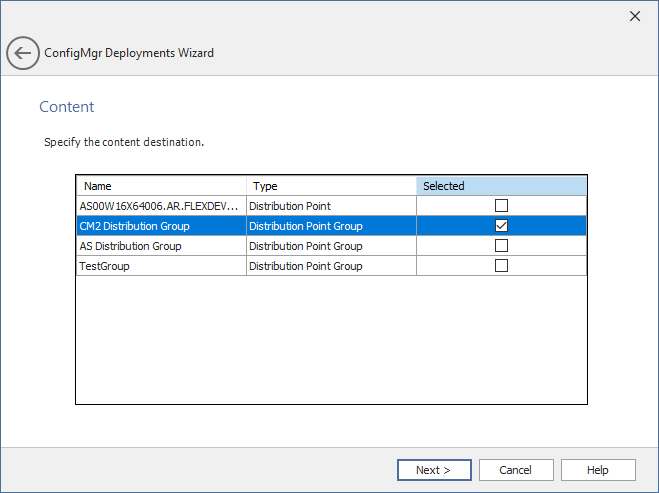Viewport: 659px width, 493px height.
Task: Proceed with the Next button
Action: 434,470
